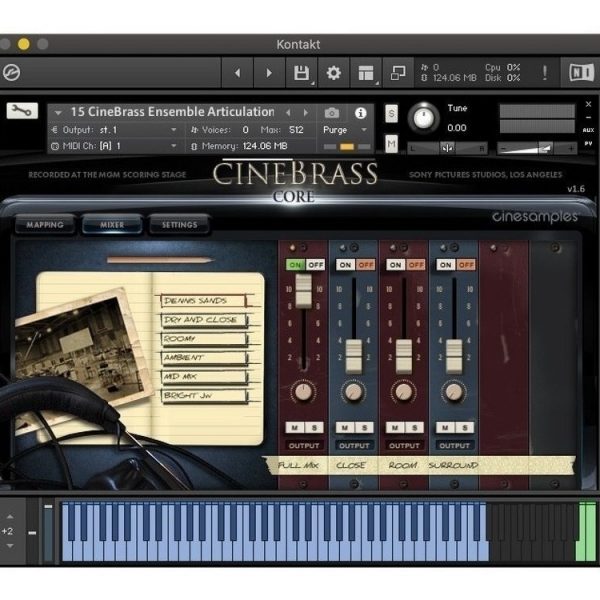Image resolution: width=600 pixels, height=600 pixels.
Task: Open the save floppy disk menu
Action: (302, 73)
